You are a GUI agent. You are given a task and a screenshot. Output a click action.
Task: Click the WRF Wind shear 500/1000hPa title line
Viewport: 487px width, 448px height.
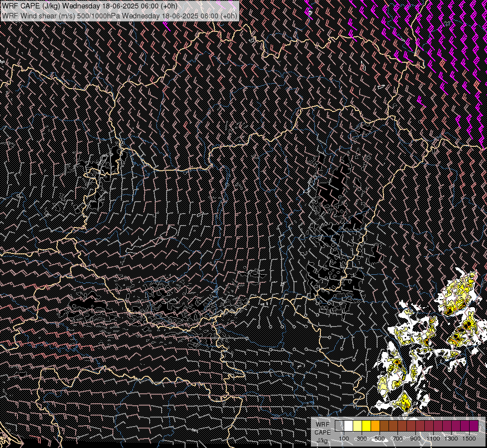coord(119,15)
